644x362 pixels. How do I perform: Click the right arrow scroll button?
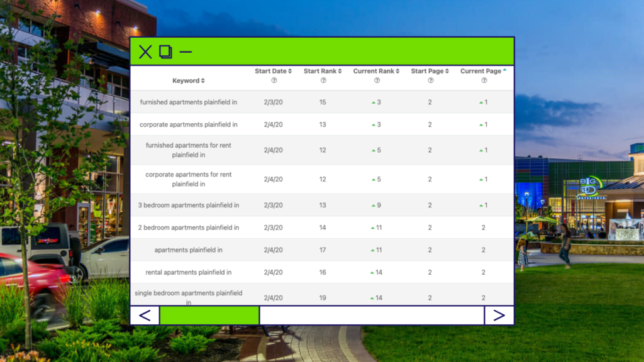[499, 315]
